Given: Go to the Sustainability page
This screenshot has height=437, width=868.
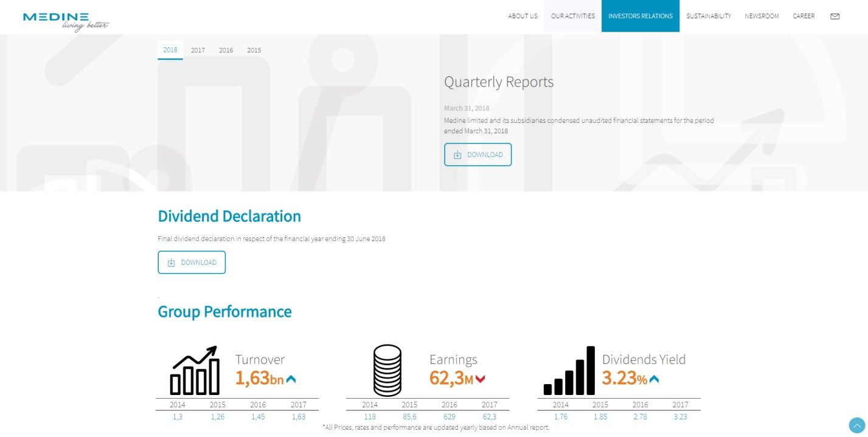Looking at the screenshot, I should (709, 16).
